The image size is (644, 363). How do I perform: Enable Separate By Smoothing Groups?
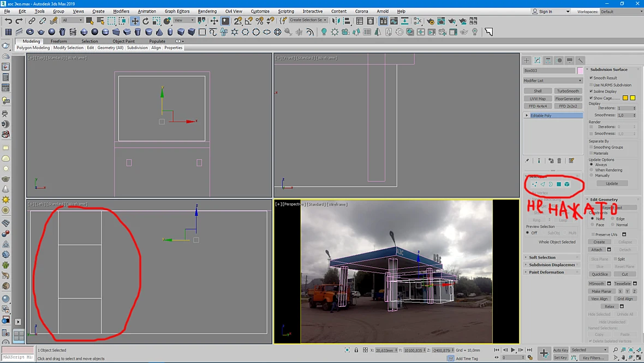pyautogui.click(x=591, y=147)
